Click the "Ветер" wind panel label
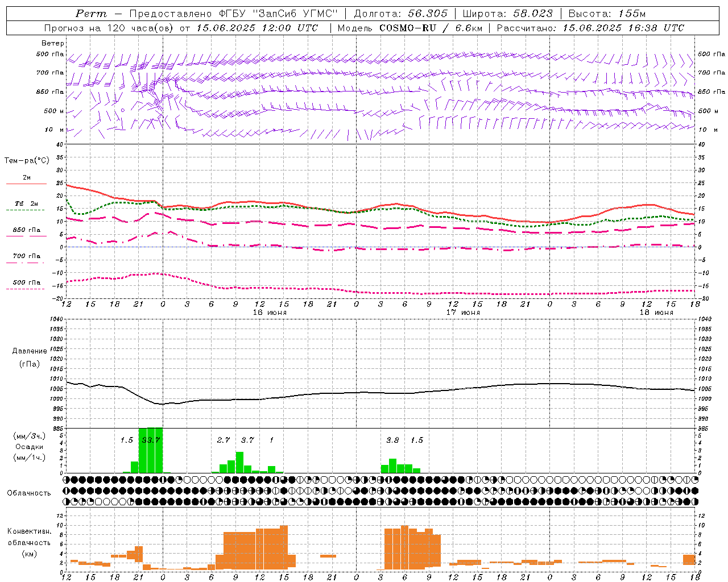Screen dimensions: 728x582 (x=53, y=43)
